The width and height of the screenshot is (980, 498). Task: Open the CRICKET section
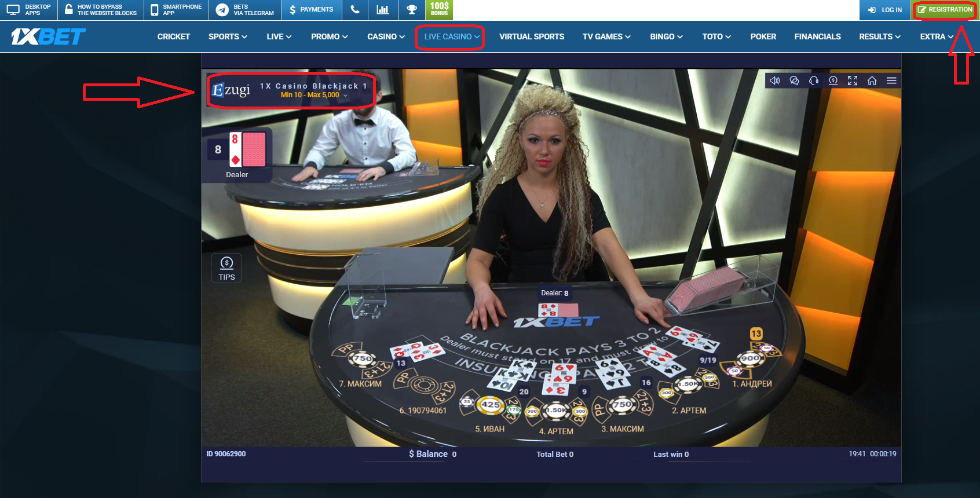click(x=174, y=36)
